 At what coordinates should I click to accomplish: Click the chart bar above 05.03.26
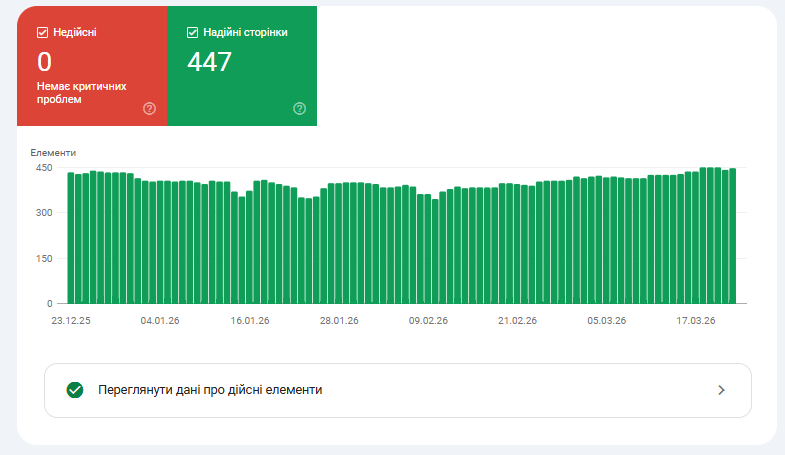click(606, 240)
